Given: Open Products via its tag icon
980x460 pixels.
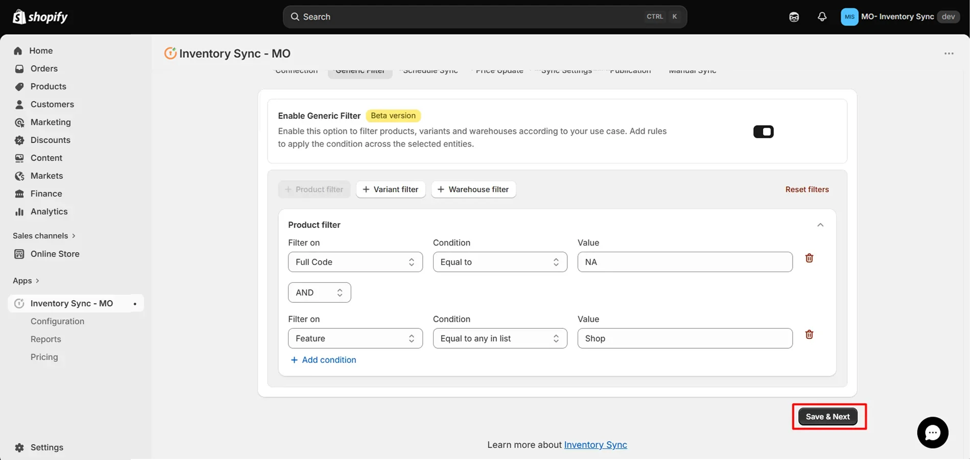Looking at the screenshot, I should pos(19,86).
